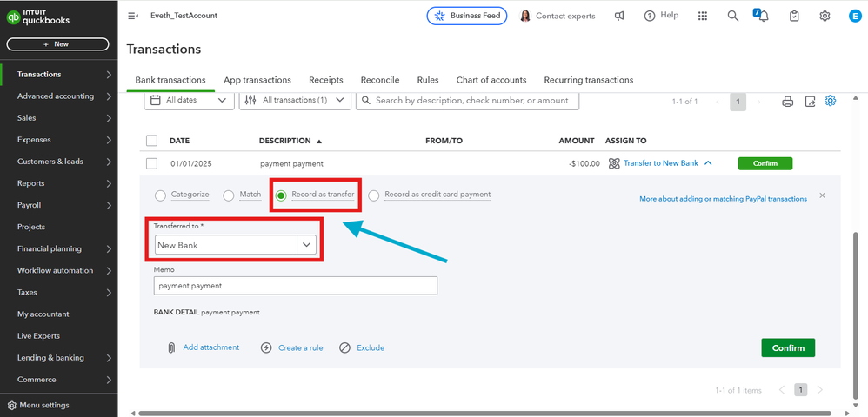Expand the All transactions filter dropdown
Viewport: 868px width, 417px height.
coord(295,101)
